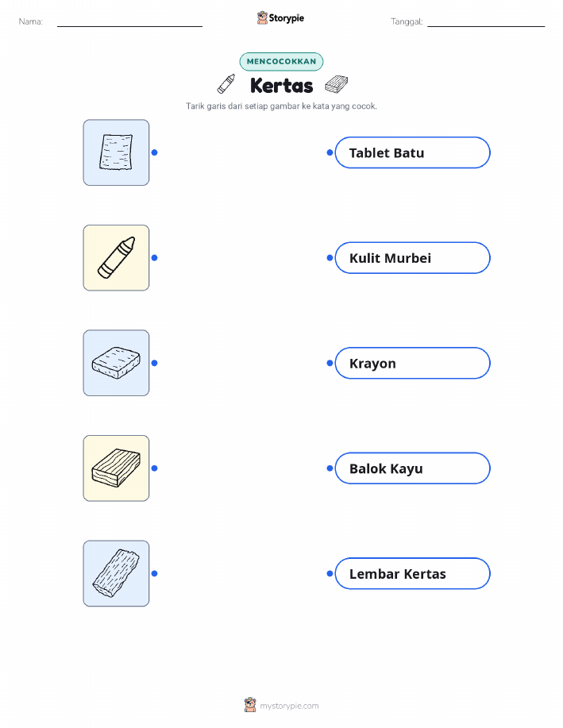Click the dot beside Tablet Batu box
The height and width of the screenshot is (728, 563).
coord(330,152)
